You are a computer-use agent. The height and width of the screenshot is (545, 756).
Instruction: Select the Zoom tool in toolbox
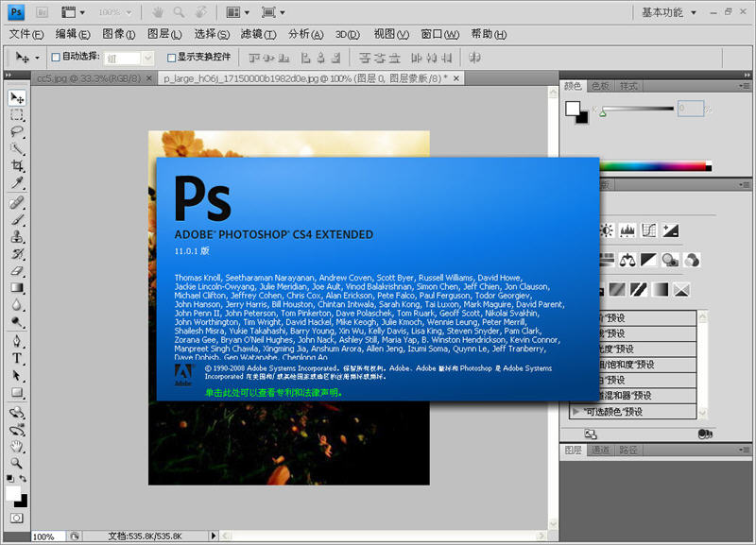coord(17,464)
